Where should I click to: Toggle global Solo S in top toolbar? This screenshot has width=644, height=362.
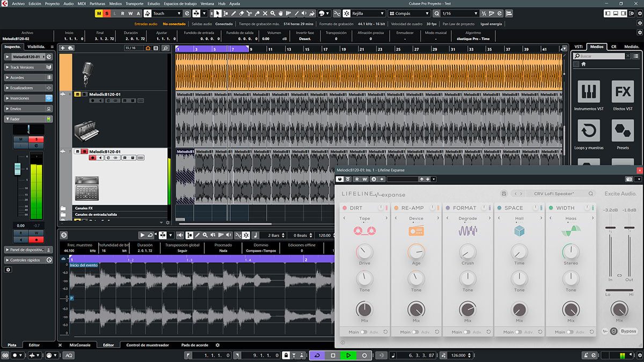tap(107, 13)
